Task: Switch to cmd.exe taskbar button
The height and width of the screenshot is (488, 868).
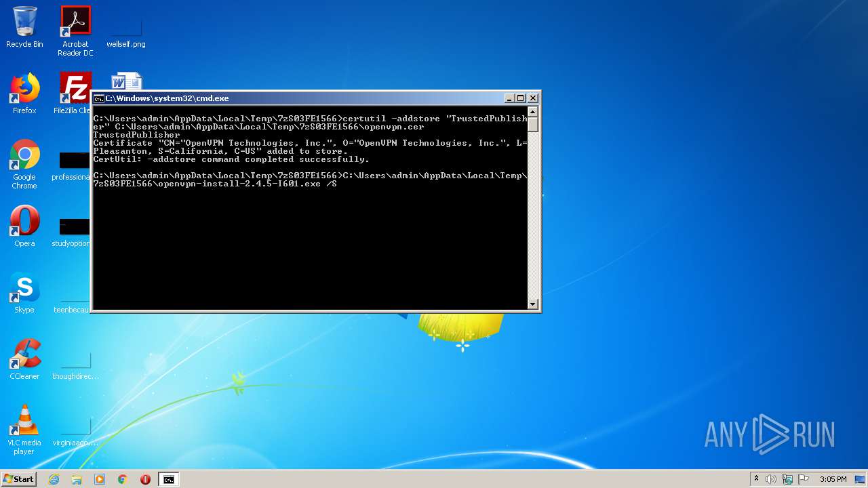Action: 168,479
